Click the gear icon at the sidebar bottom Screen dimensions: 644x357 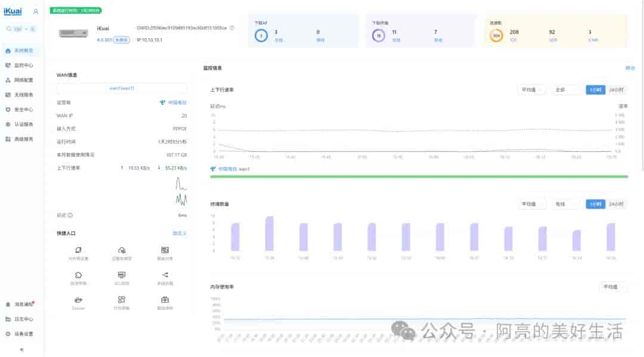click(8, 334)
